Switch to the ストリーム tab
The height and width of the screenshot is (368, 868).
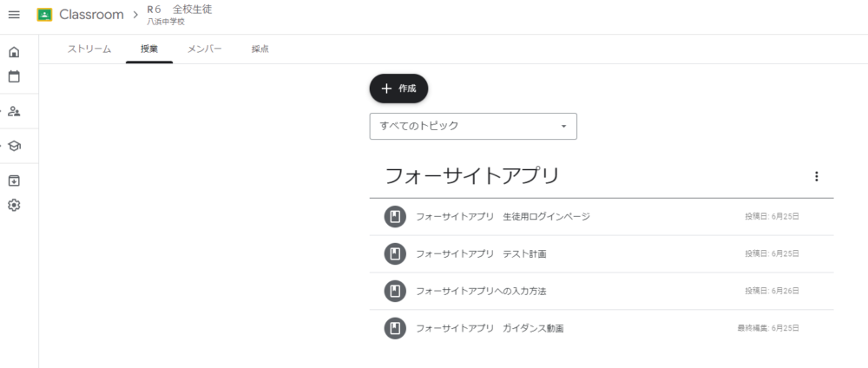pos(89,49)
